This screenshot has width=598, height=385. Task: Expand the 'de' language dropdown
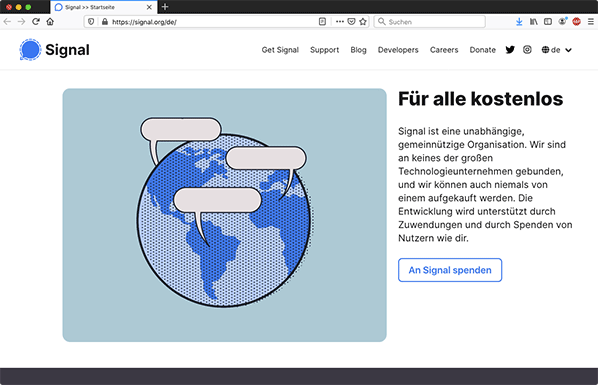click(556, 50)
